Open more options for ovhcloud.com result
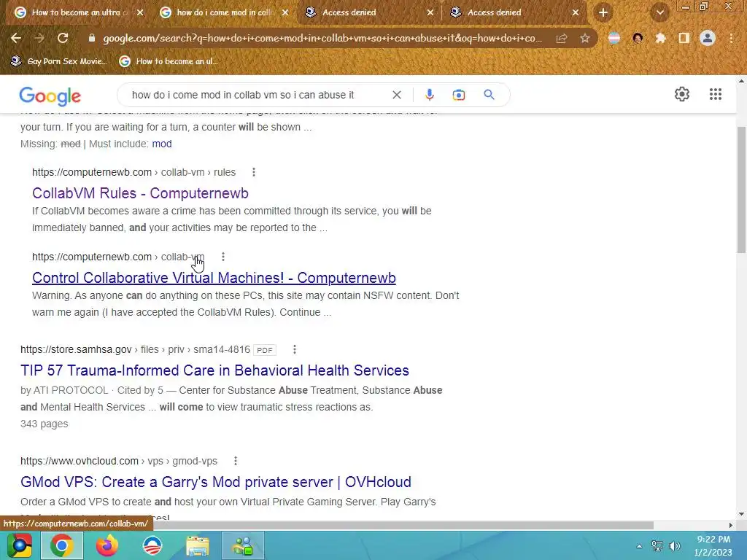The width and height of the screenshot is (747, 560). click(x=236, y=461)
